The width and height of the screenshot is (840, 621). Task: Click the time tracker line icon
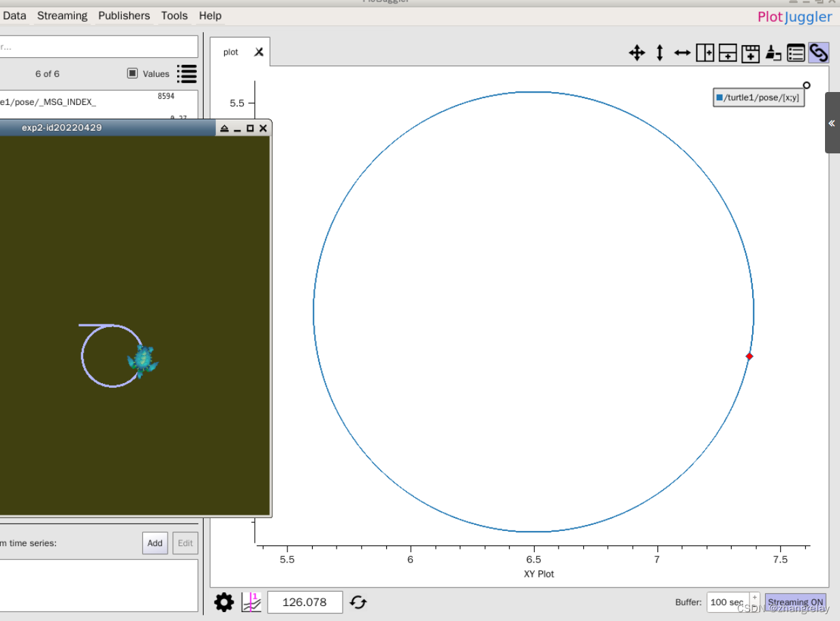point(251,602)
